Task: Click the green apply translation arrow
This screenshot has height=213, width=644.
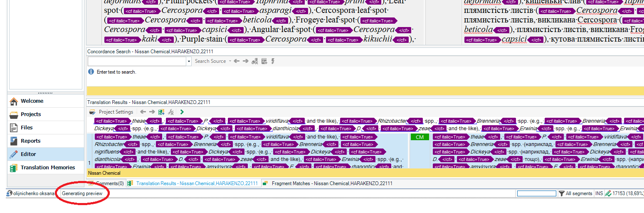Action: (182, 112)
